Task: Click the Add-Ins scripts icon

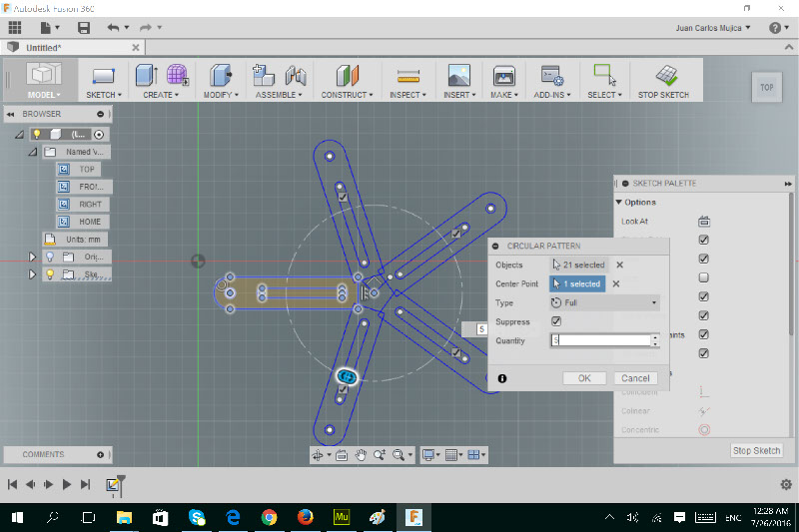Action: [552, 76]
